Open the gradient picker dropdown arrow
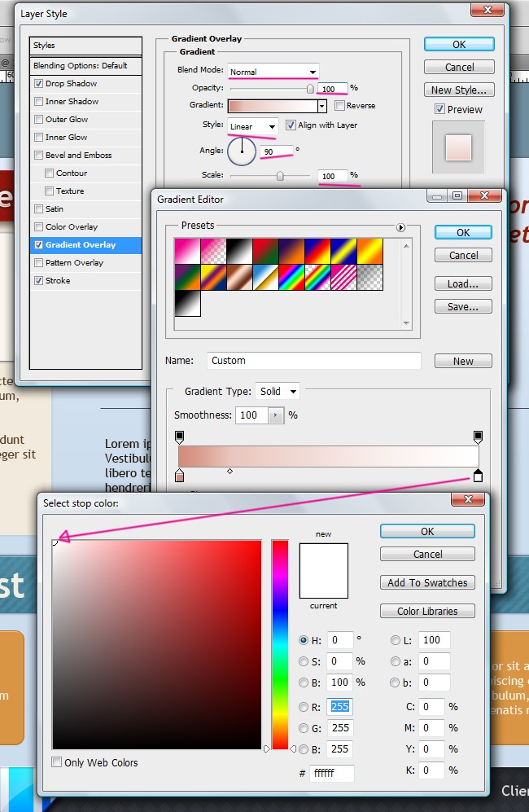This screenshot has width=529, height=812. pyautogui.click(x=321, y=106)
